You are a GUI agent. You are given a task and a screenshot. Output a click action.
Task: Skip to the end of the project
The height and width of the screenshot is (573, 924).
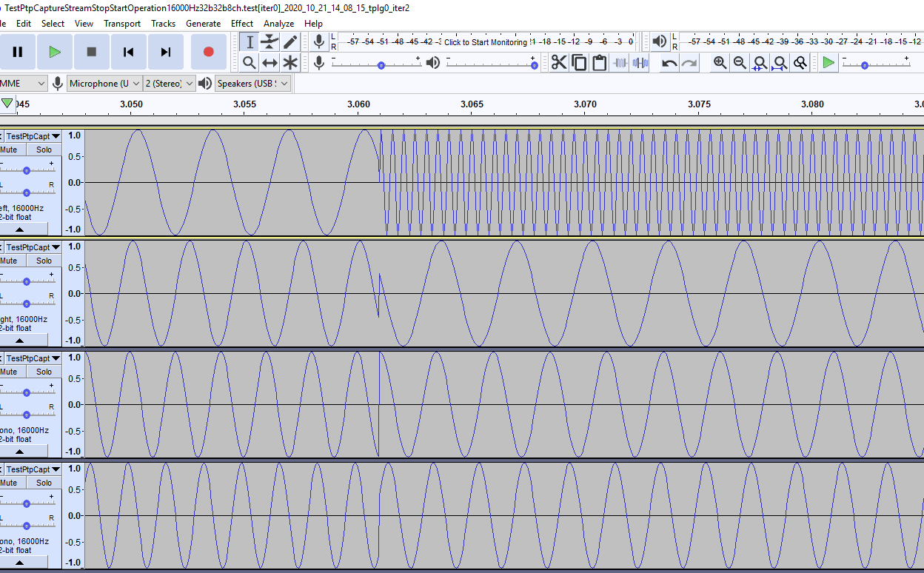tap(166, 52)
